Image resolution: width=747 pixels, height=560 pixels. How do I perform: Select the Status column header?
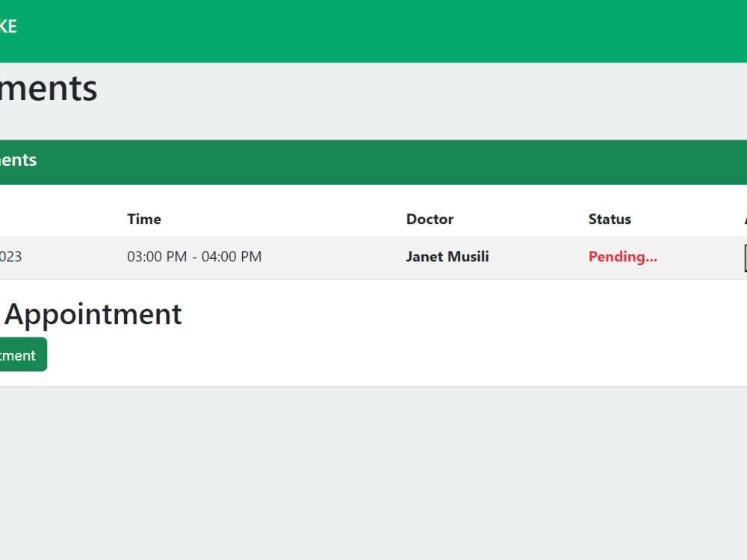[x=610, y=219]
